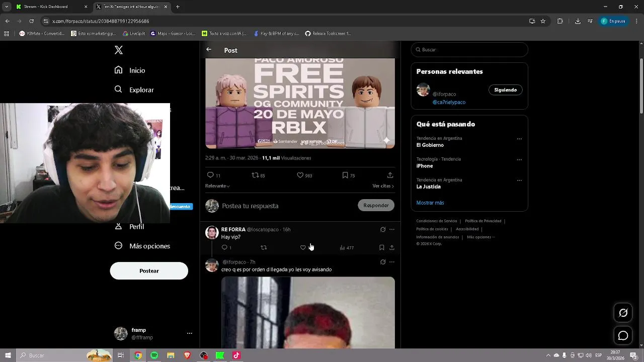Open more options on RE FORRA's reply

(x=392, y=229)
